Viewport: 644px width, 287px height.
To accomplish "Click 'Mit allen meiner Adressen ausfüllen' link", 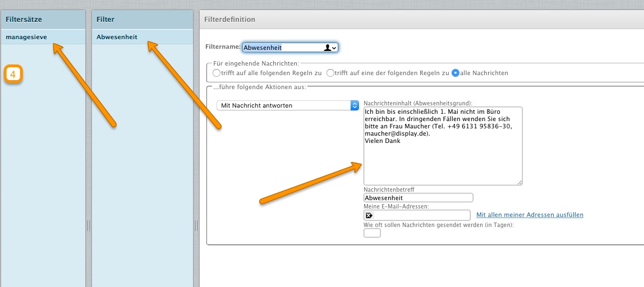I will point(530,215).
